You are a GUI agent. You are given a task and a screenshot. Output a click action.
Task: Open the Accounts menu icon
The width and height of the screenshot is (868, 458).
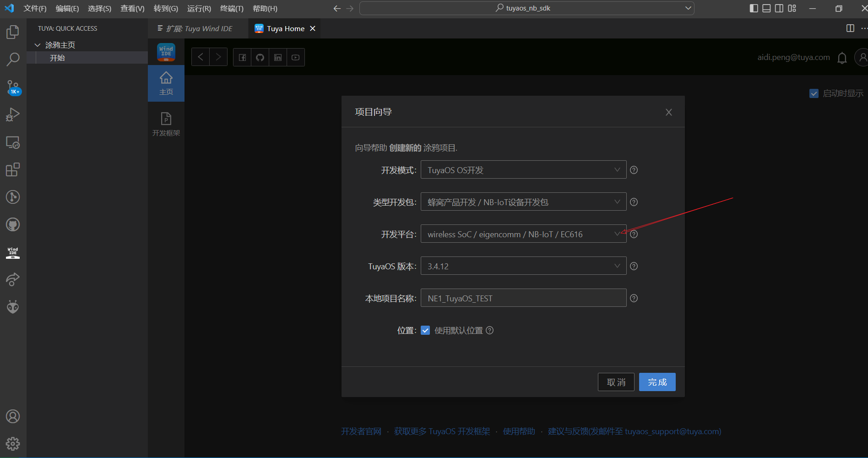click(13, 416)
